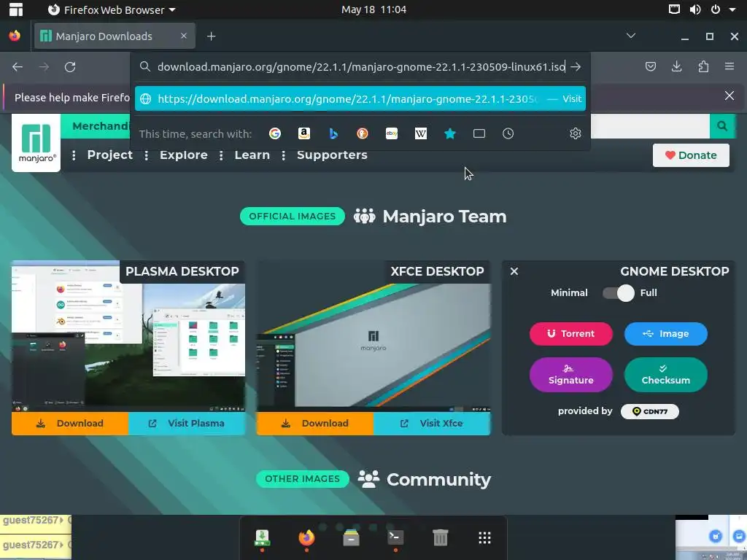Open volume control in top bar
The width and height of the screenshot is (747, 560).
695,9
